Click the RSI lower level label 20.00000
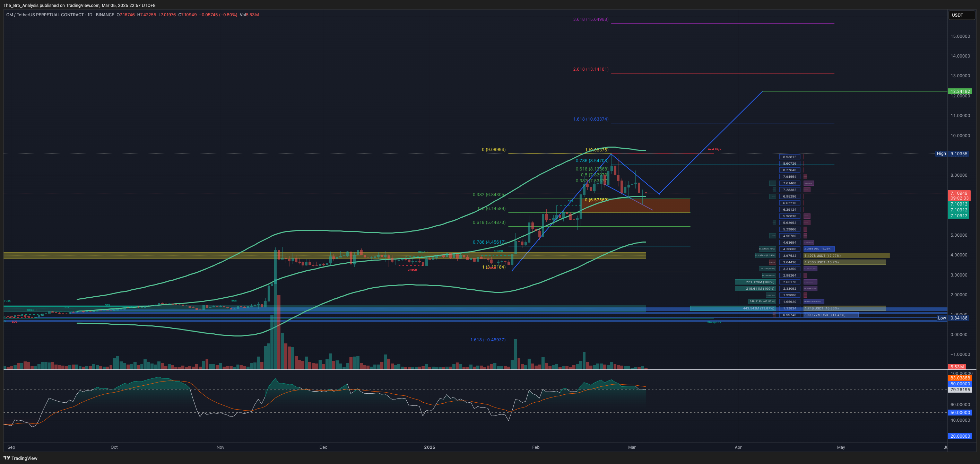The image size is (980, 464). coord(960,436)
